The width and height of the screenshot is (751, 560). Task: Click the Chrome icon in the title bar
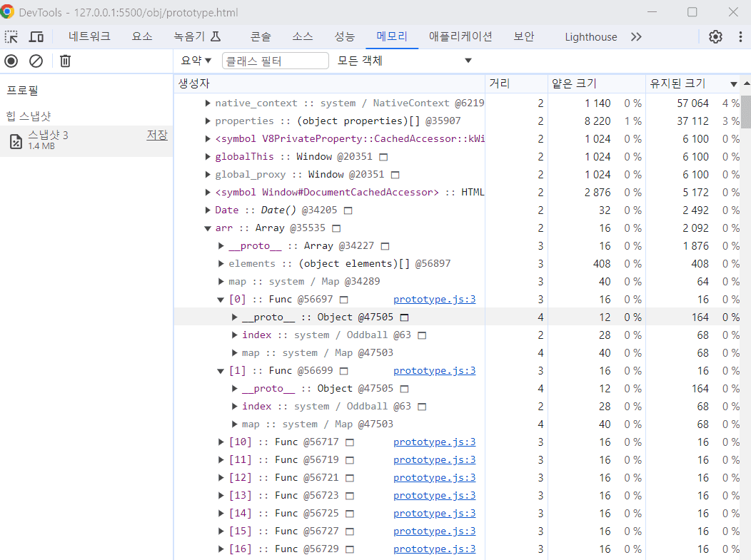[x=7, y=11]
